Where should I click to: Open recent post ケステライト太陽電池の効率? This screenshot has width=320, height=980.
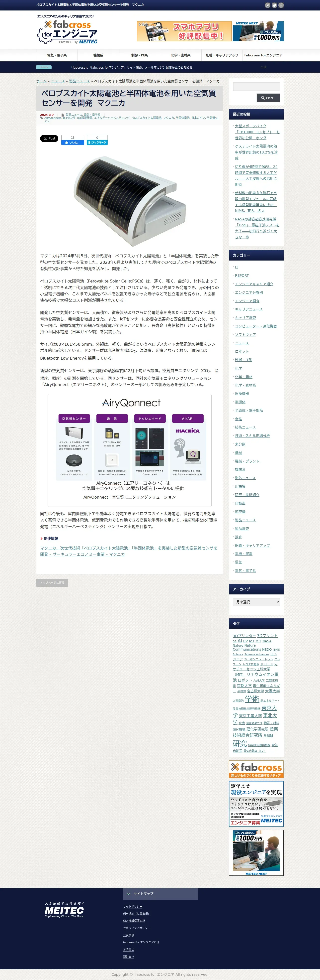coord(256,152)
